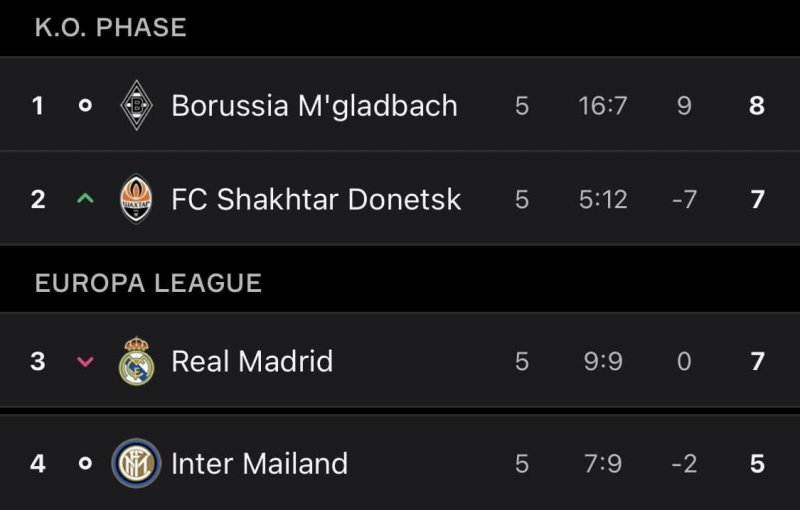Image resolution: width=800 pixels, height=510 pixels.
Task: Click Borussia M'gladbach's points total of 8
Action: tap(757, 105)
